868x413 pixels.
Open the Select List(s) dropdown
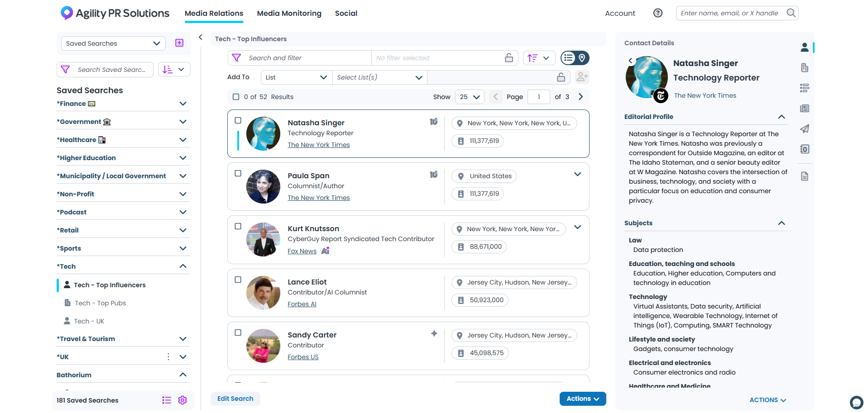pos(379,77)
